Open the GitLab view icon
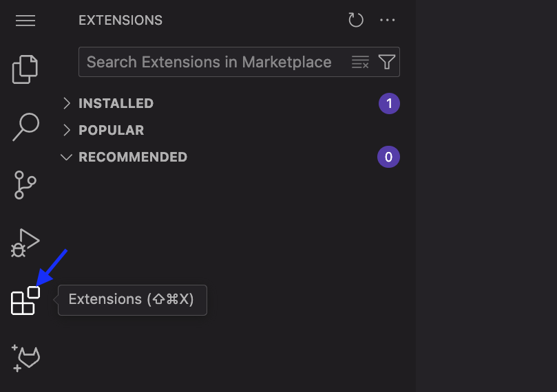 point(26,359)
